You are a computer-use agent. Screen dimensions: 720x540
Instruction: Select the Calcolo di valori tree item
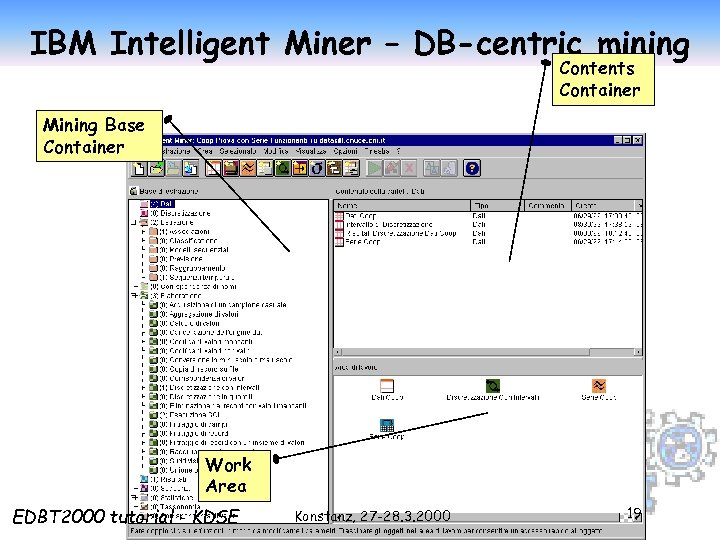pos(190,323)
